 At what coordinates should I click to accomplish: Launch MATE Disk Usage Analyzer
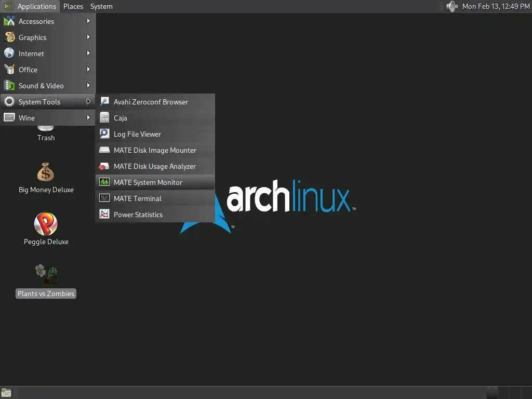coord(155,166)
